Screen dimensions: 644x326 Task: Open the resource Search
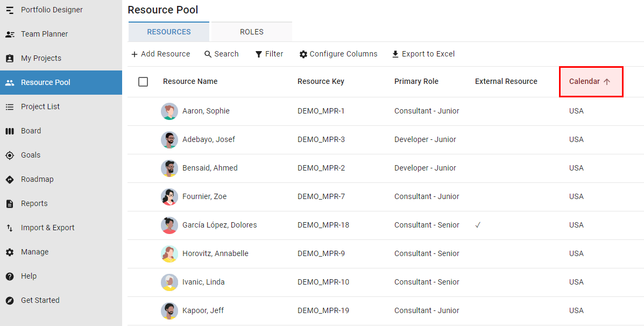[221, 54]
